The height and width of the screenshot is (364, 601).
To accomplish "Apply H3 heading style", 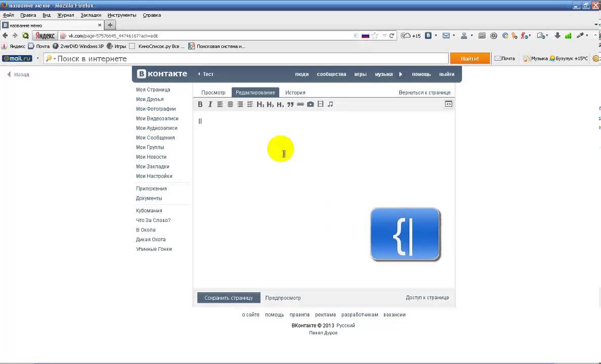I will click(280, 104).
